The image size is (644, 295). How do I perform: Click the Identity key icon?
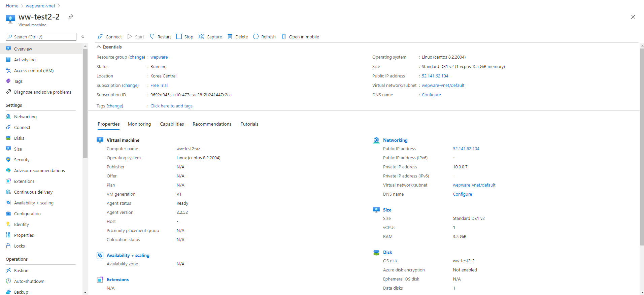8,224
